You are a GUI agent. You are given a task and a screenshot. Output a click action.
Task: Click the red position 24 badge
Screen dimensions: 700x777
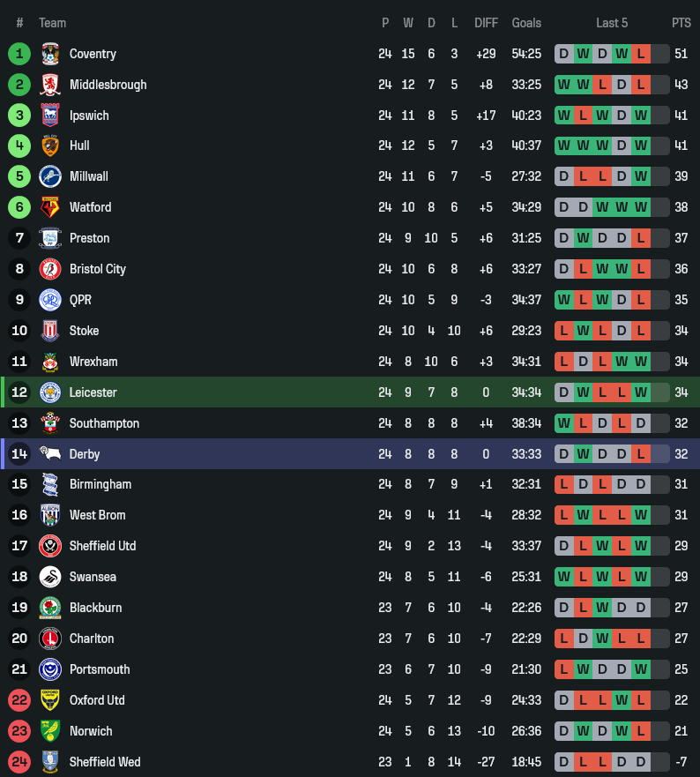(19, 762)
